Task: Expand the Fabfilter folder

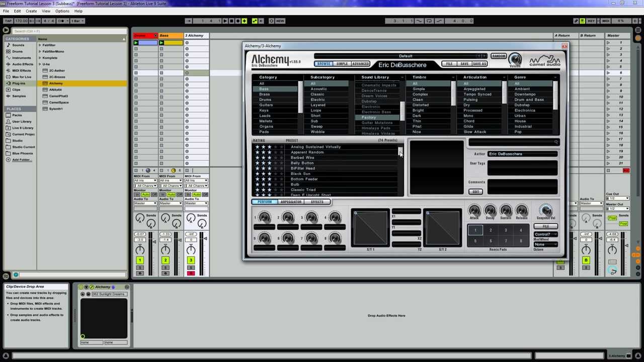Action: tap(40, 45)
